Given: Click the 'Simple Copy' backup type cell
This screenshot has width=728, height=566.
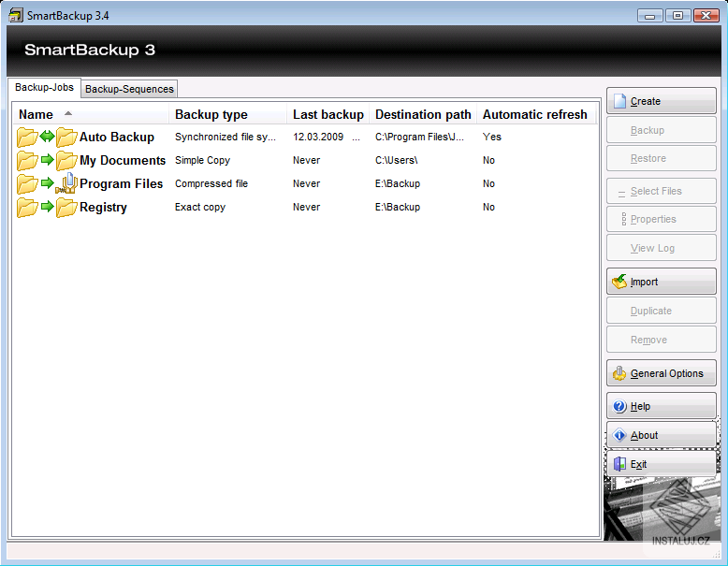Looking at the screenshot, I should (202, 160).
